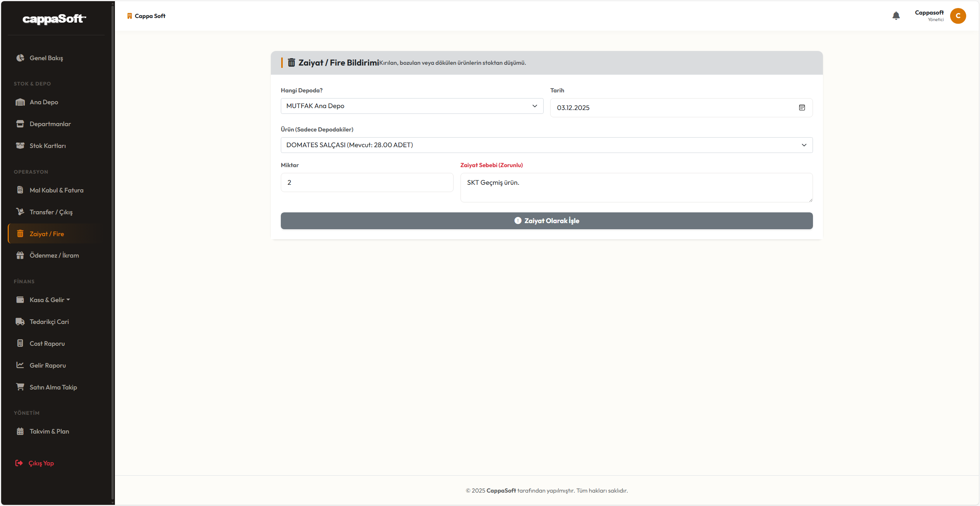This screenshot has height=506, width=980.
Task: Click the Satın Alma Takip cart icon
Action: 20,387
